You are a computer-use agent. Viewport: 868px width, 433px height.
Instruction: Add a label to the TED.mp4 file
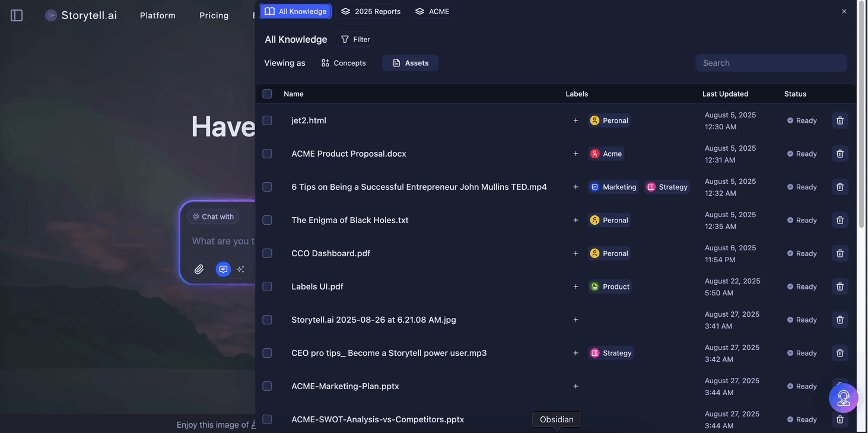click(x=576, y=187)
